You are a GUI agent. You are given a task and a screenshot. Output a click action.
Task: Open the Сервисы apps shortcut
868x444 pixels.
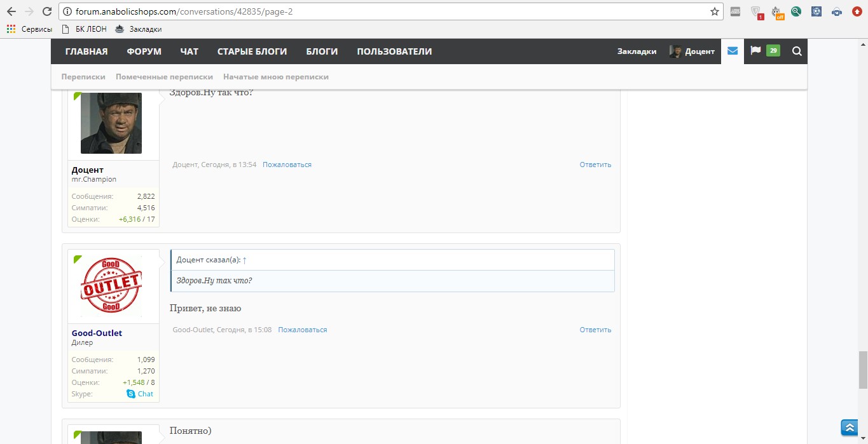(x=29, y=29)
